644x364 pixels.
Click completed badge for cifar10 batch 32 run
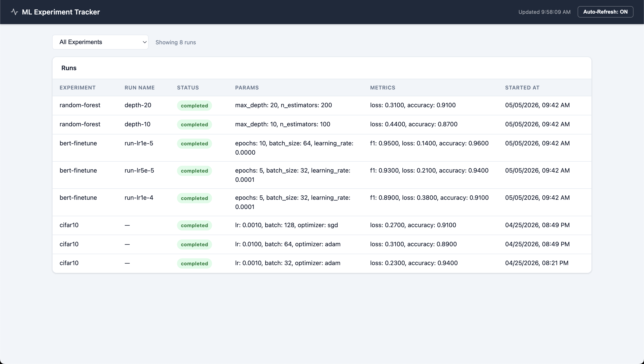(x=194, y=263)
